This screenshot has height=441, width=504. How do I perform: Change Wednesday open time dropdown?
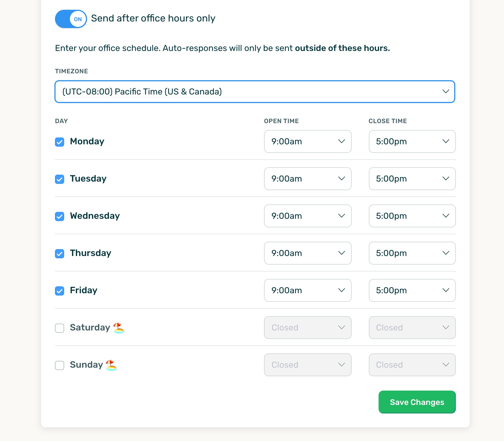(308, 216)
